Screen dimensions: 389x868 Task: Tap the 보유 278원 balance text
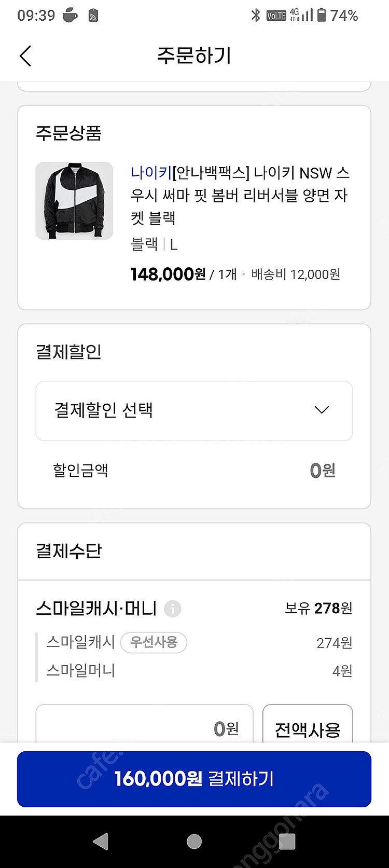click(x=318, y=608)
